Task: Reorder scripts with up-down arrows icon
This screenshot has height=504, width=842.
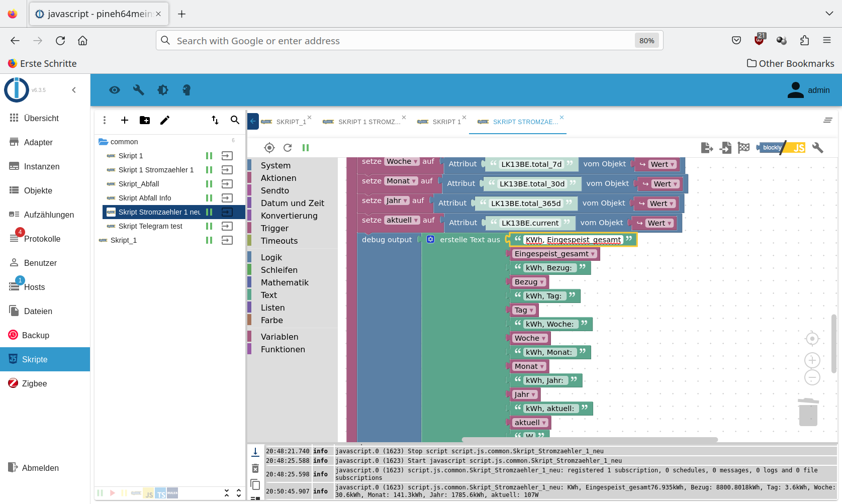Action: [x=215, y=120]
